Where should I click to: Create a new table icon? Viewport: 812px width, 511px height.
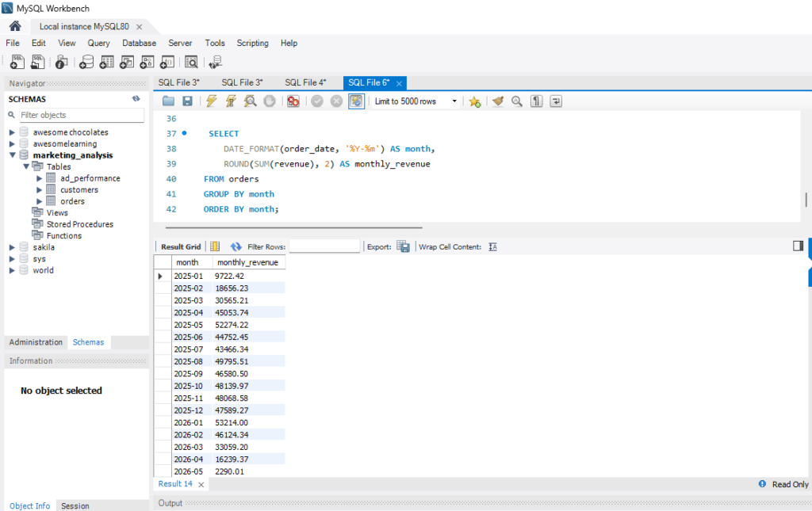point(107,62)
